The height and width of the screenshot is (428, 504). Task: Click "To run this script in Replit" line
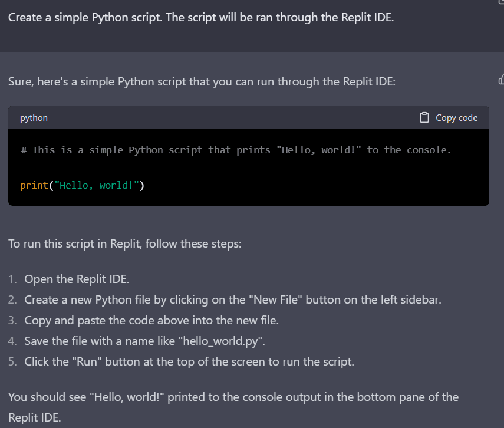point(125,243)
